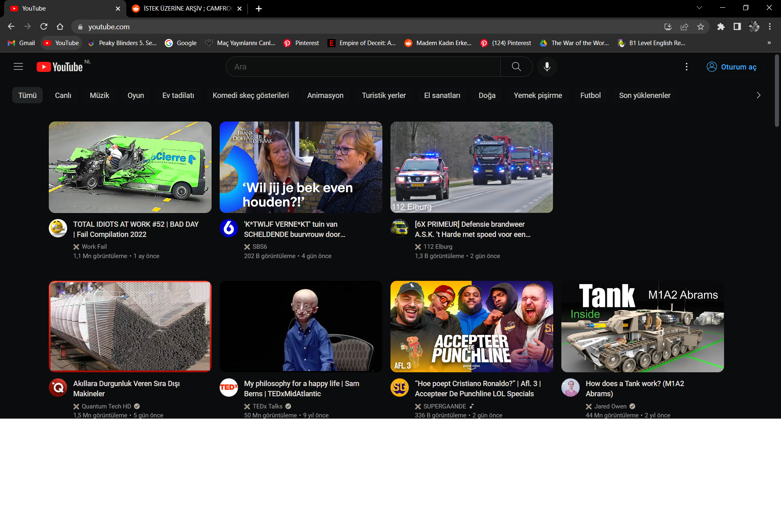Image resolution: width=781 pixels, height=532 pixels.
Task: Open YouTube settings three-dot menu
Action: [687, 67]
